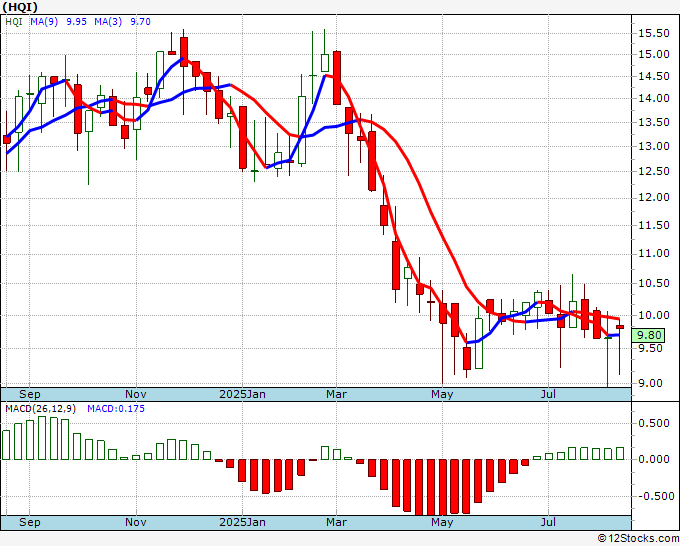Click May on the price chart date axis
Screen dimensions: 680x546
click(x=442, y=395)
